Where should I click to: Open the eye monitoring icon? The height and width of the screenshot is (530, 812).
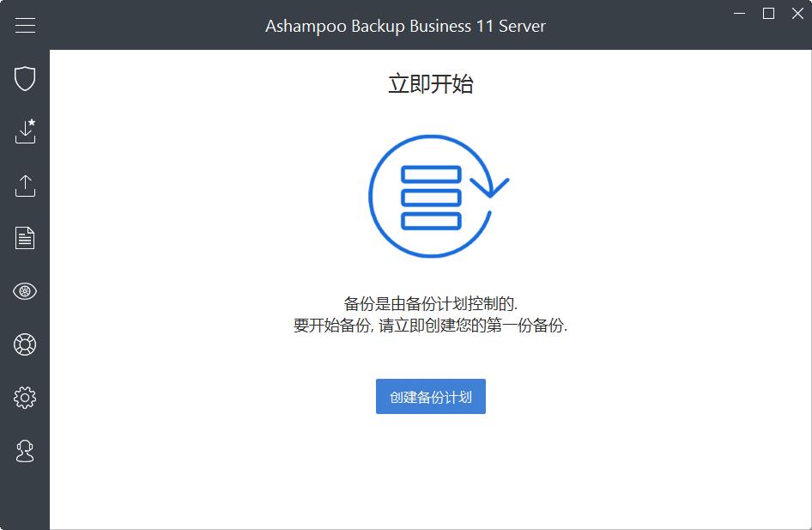(x=25, y=291)
